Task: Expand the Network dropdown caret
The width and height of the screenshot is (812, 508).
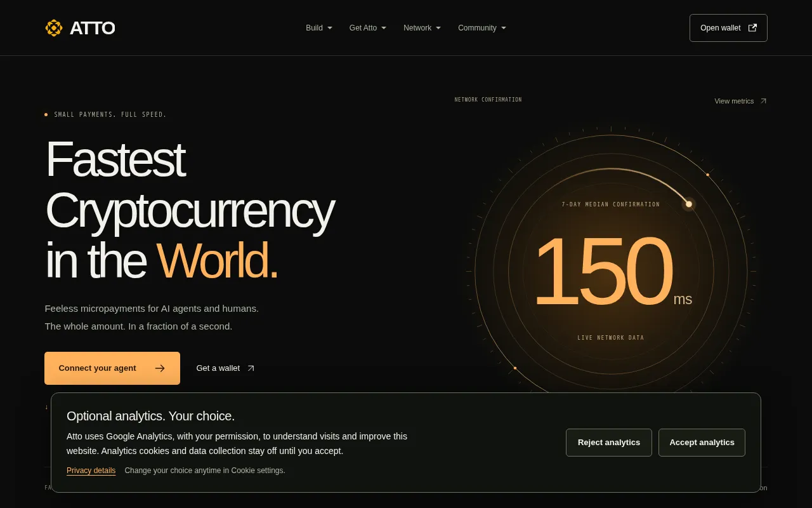Action: pos(438,28)
